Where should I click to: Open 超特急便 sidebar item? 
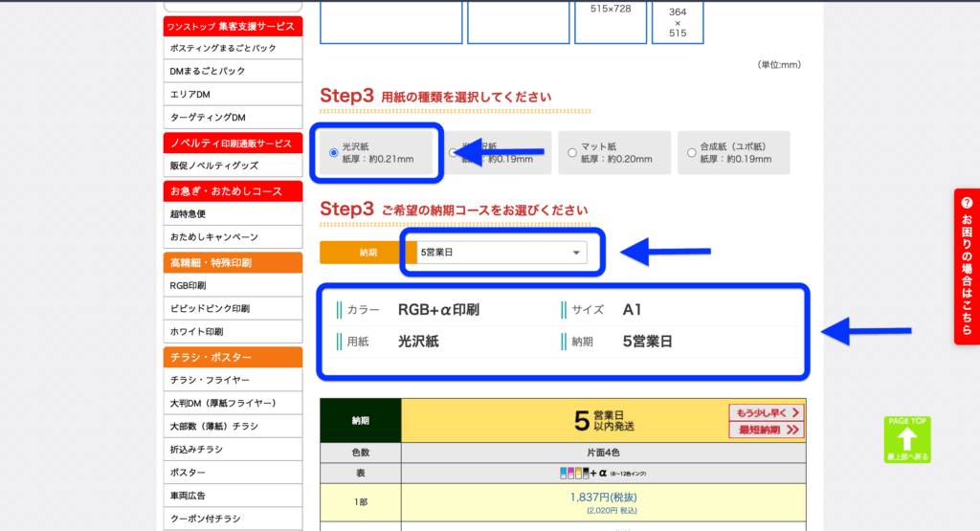[233, 213]
